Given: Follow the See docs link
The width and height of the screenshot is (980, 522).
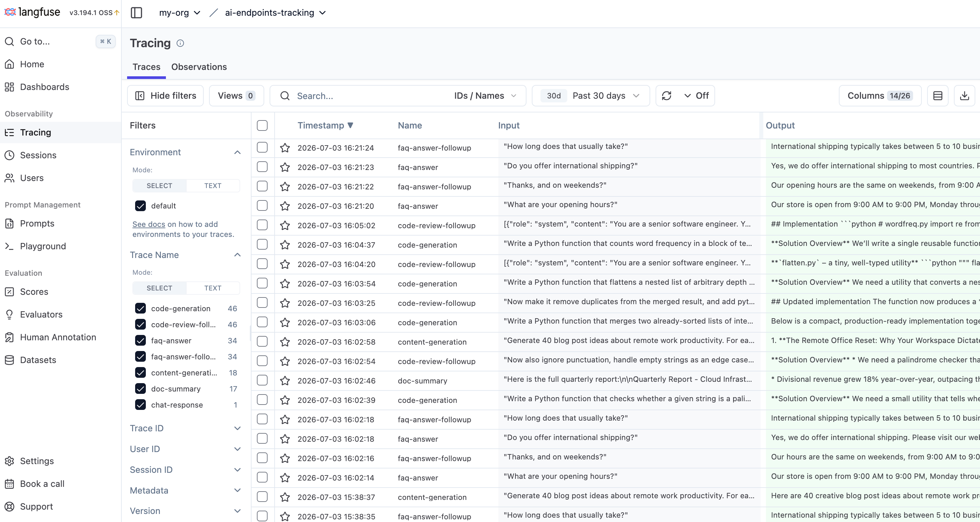Looking at the screenshot, I should (149, 225).
